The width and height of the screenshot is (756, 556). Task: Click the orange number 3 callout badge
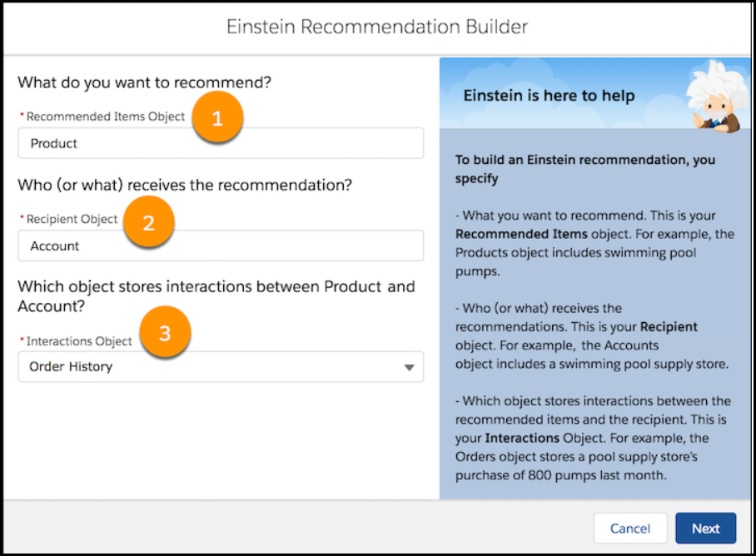click(165, 333)
